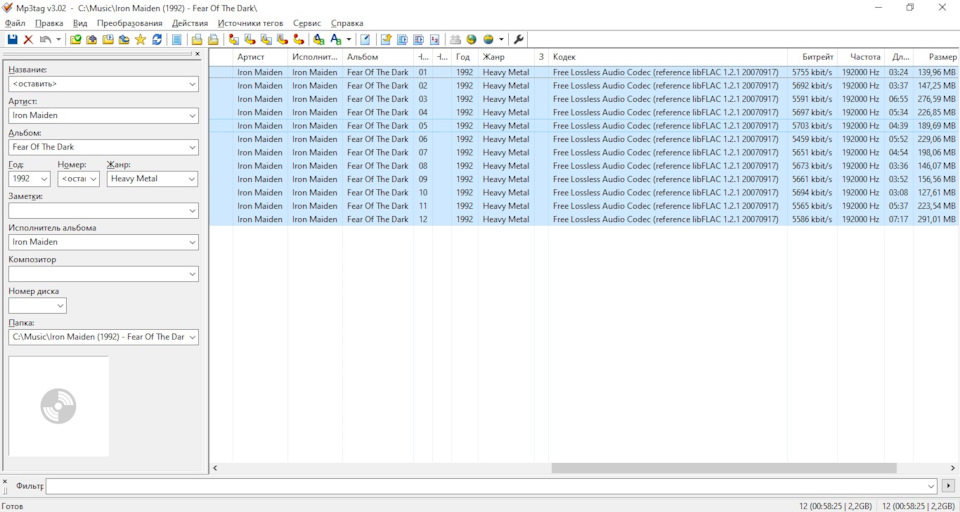Viewport: 960px width, 512px height.
Task: Sort by the Артист column header
Action: coord(260,57)
